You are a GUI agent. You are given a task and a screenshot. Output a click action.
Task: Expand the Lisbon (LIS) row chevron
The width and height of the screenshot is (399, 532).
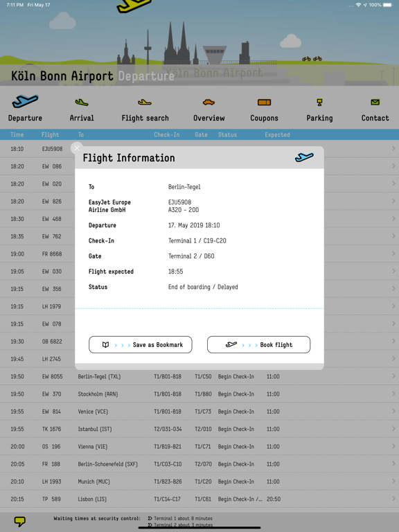pyautogui.click(x=393, y=499)
